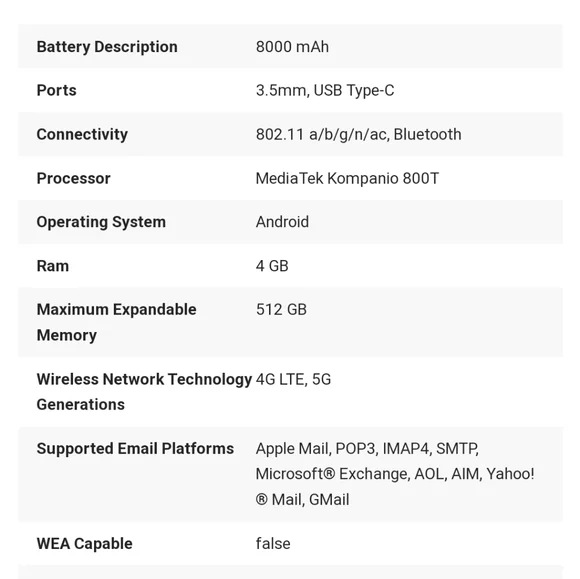The width and height of the screenshot is (580, 579).
Task: Click the Ram label
Action: [x=53, y=266]
